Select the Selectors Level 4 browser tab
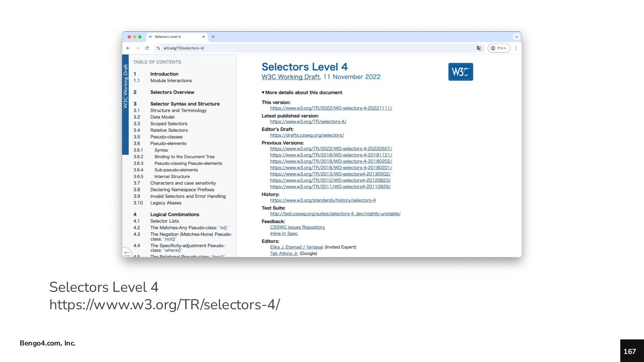Screen dimensions: 644x362 click(177, 37)
